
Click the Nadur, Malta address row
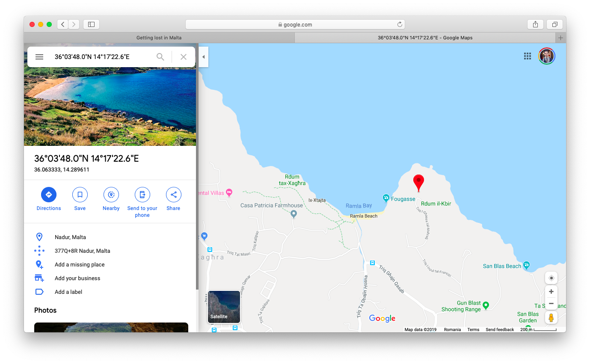click(x=110, y=237)
